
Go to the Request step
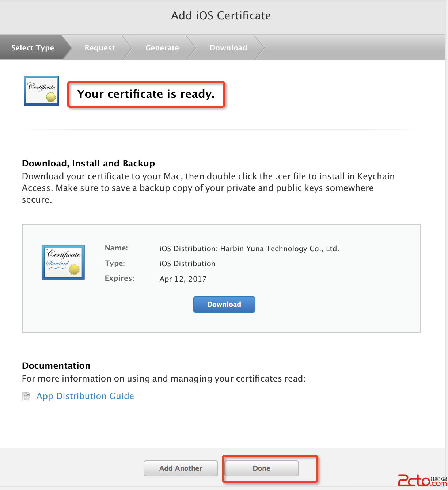(99, 48)
